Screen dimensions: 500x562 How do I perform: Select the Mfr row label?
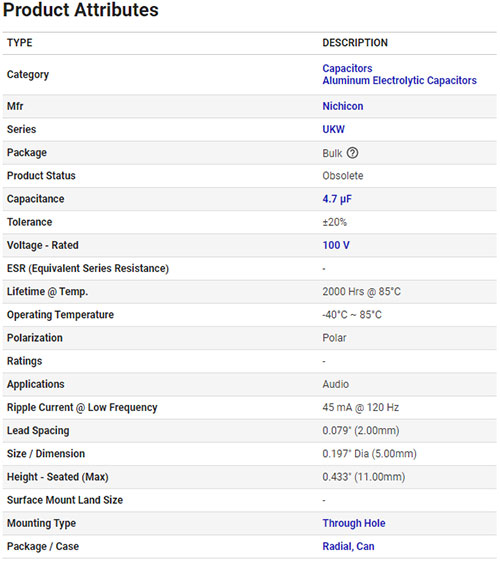click(15, 106)
